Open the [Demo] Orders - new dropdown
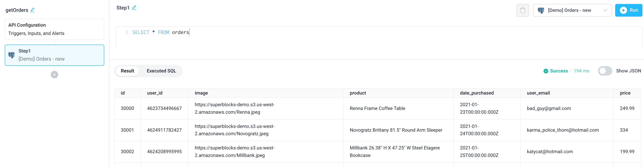Image resolution: width=644 pixels, height=167 pixels. coord(573,10)
